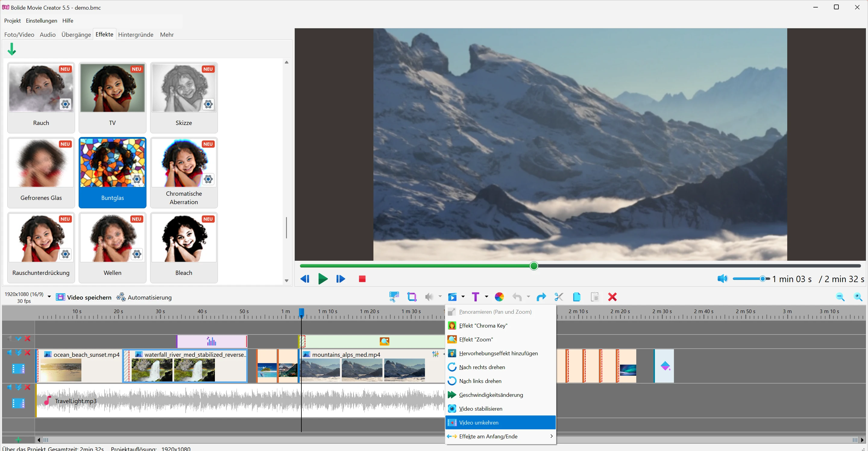Click the Undo arrow
This screenshot has width=868, height=451.
pos(517,297)
